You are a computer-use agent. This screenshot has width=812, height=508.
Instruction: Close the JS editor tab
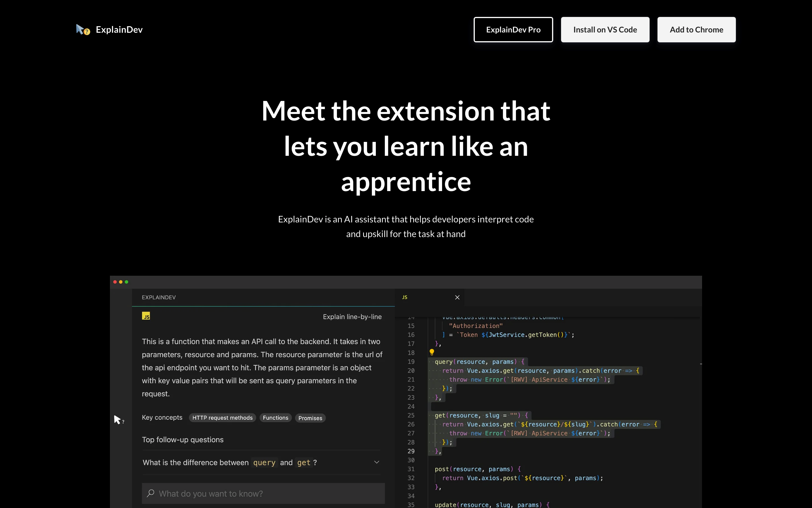(457, 297)
